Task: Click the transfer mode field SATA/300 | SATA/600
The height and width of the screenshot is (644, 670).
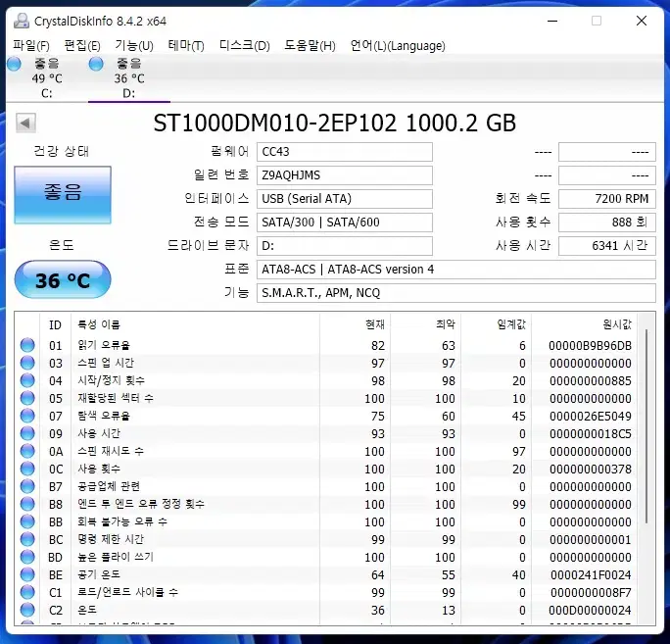Action: pos(345,223)
